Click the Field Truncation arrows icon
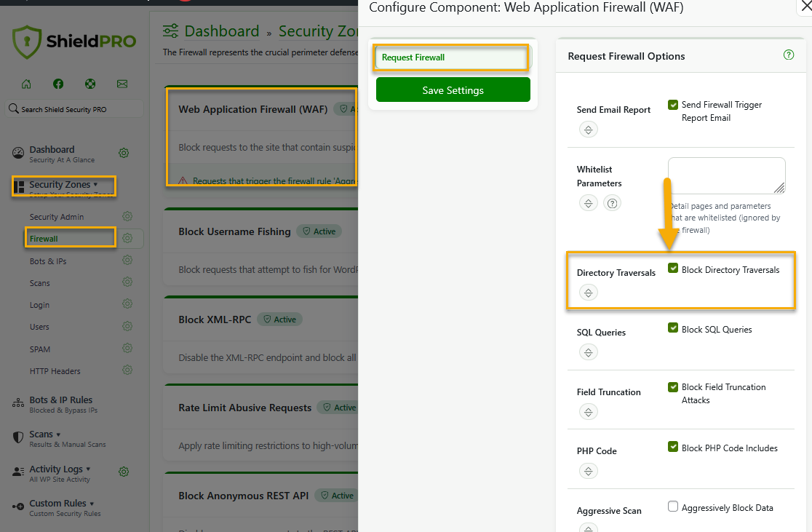The image size is (812, 532). pyautogui.click(x=589, y=412)
